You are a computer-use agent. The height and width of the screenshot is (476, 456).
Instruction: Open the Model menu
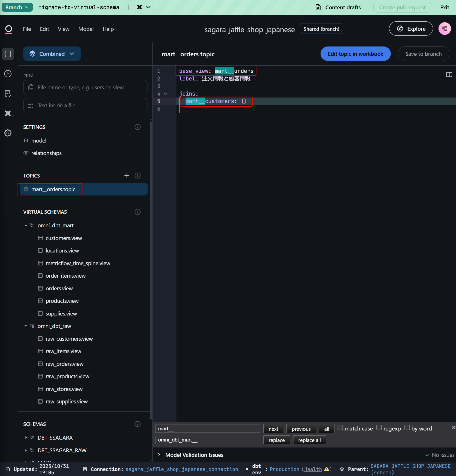pos(86,29)
